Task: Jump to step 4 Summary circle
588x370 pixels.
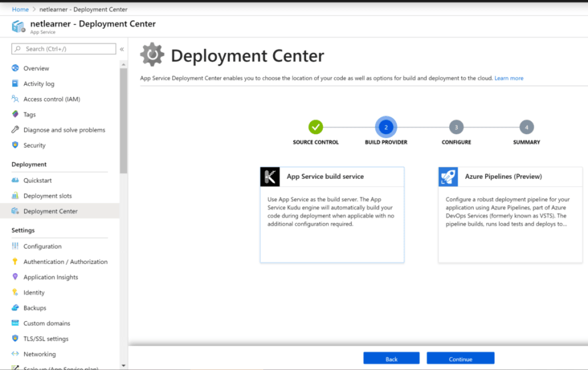Action: coord(527,127)
